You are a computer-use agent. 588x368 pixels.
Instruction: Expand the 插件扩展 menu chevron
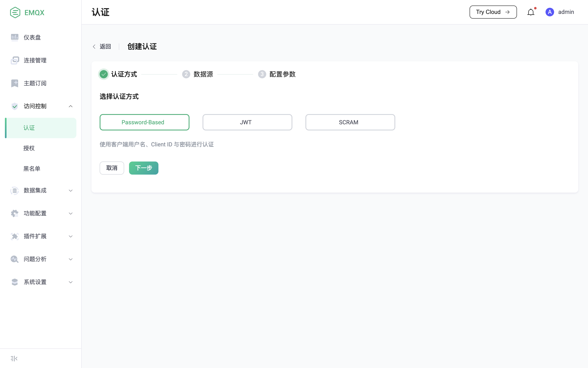[70, 236]
